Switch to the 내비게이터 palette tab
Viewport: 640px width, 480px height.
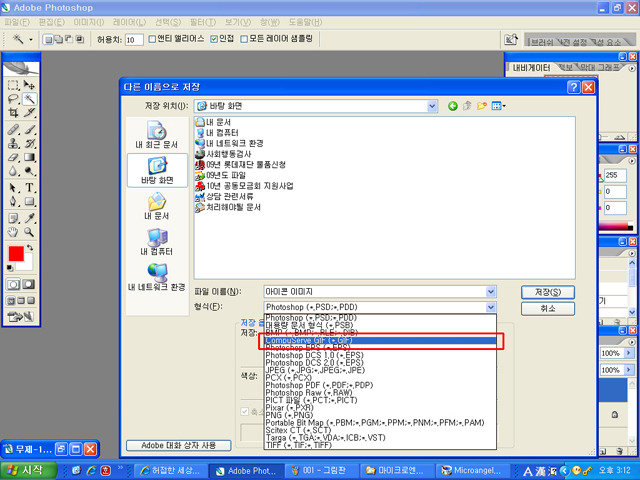click(x=531, y=68)
